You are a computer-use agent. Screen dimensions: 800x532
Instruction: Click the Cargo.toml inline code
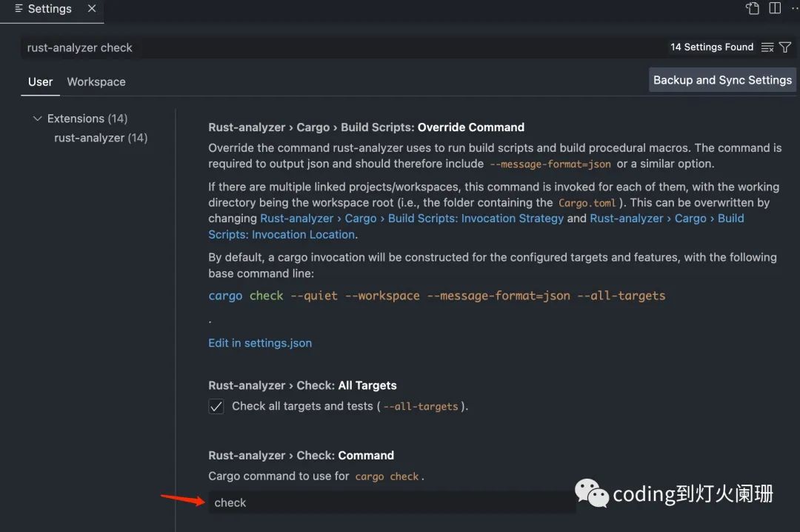pos(587,203)
